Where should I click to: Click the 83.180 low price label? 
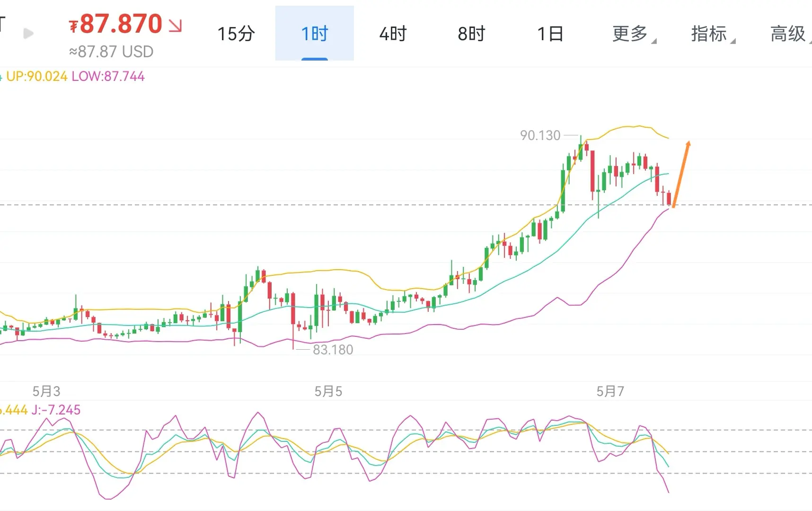pyautogui.click(x=333, y=350)
